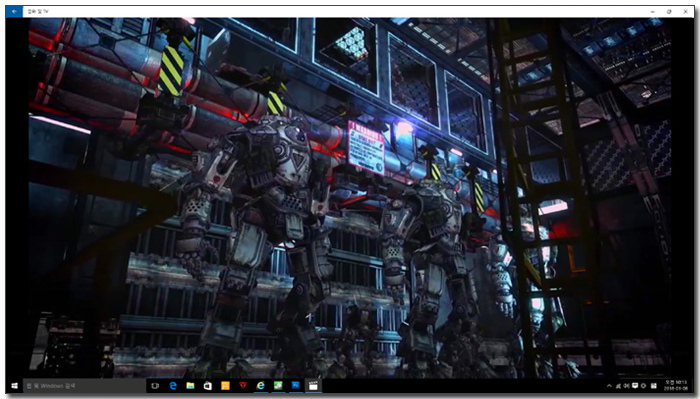Viewport: 700px width, 399px height.
Task: Select the Movies & TV taskbar icon
Action: (313, 386)
